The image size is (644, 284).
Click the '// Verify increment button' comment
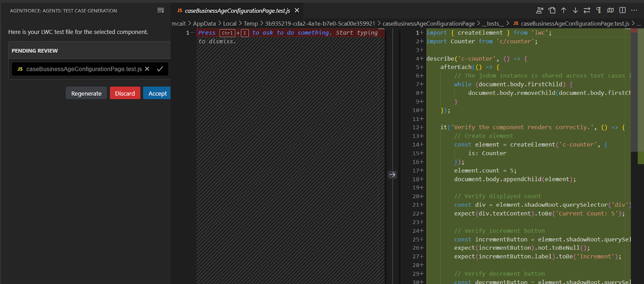click(x=500, y=231)
